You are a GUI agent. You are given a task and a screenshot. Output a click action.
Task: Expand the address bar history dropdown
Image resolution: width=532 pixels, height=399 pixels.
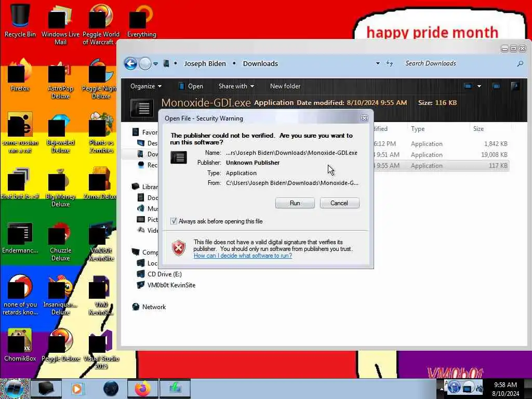point(378,63)
